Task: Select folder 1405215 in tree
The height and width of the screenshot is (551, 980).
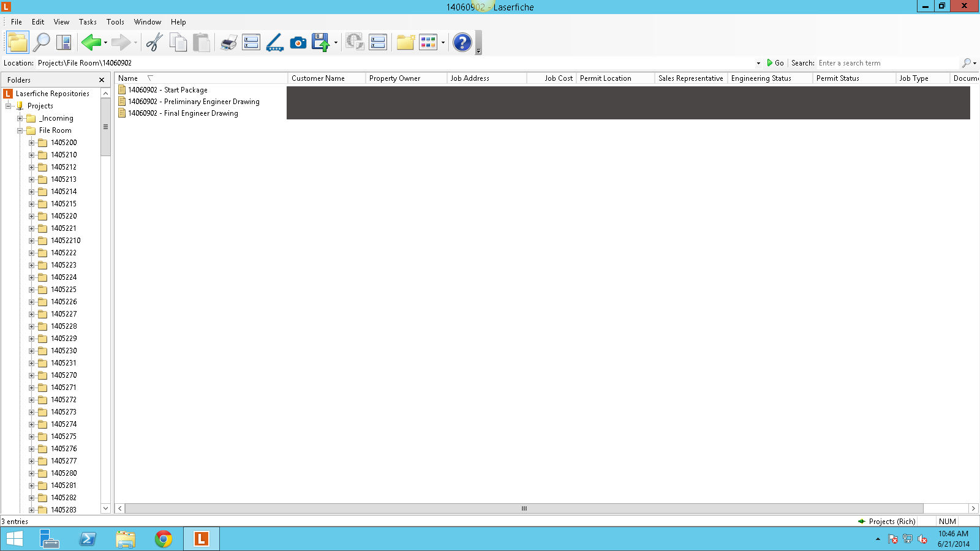Action: tap(64, 204)
